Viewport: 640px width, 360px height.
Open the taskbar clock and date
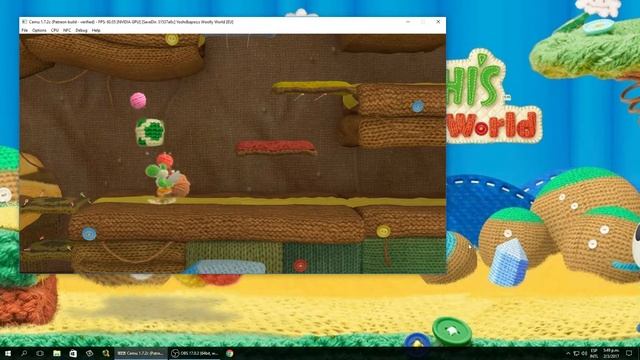pyautogui.click(x=611, y=353)
